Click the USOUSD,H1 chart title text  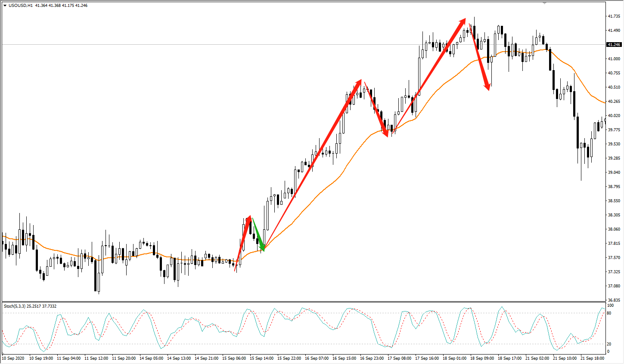pos(21,6)
